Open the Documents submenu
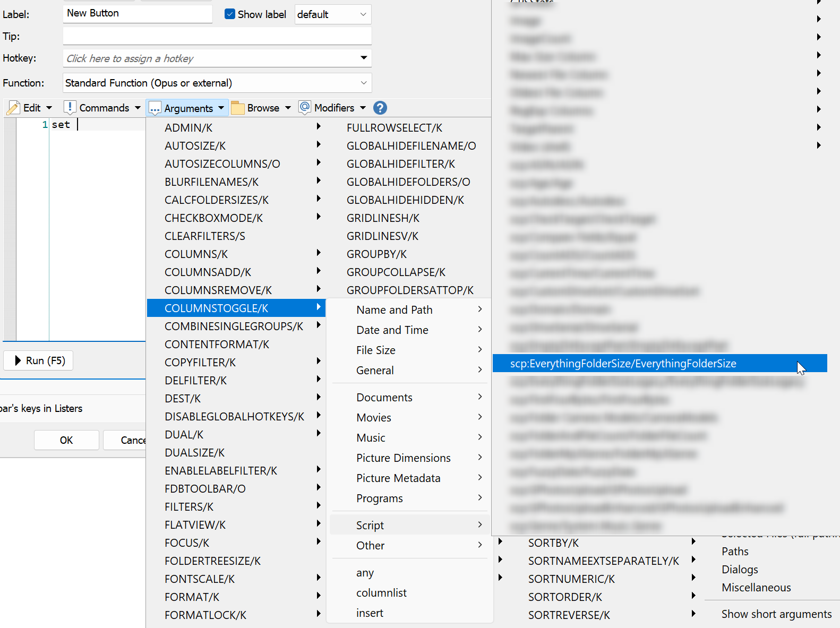This screenshot has width=840, height=628. click(409, 397)
